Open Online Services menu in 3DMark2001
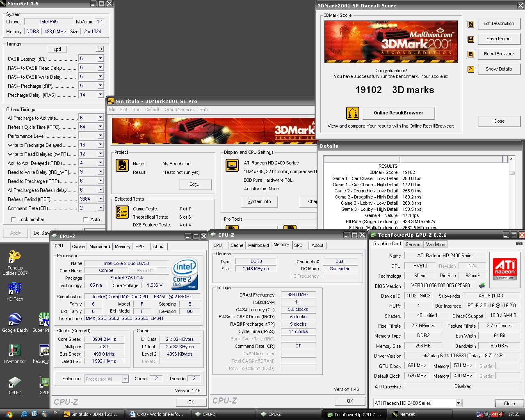 180,110
